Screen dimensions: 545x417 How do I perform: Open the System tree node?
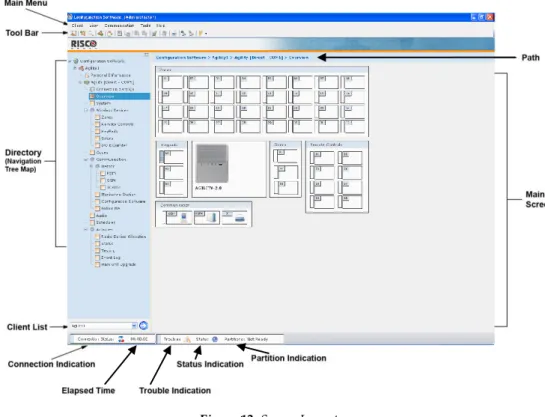coord(103,103)
